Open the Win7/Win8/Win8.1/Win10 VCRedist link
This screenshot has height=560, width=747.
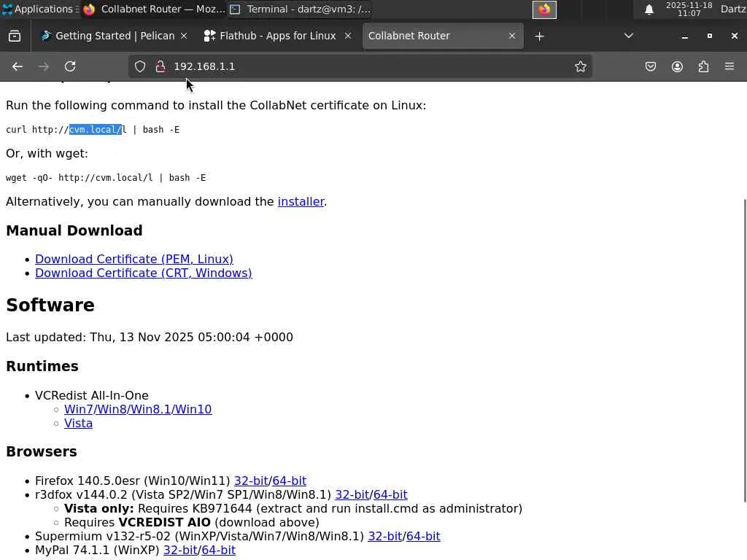pyautogui.click(x=138, y=409)
